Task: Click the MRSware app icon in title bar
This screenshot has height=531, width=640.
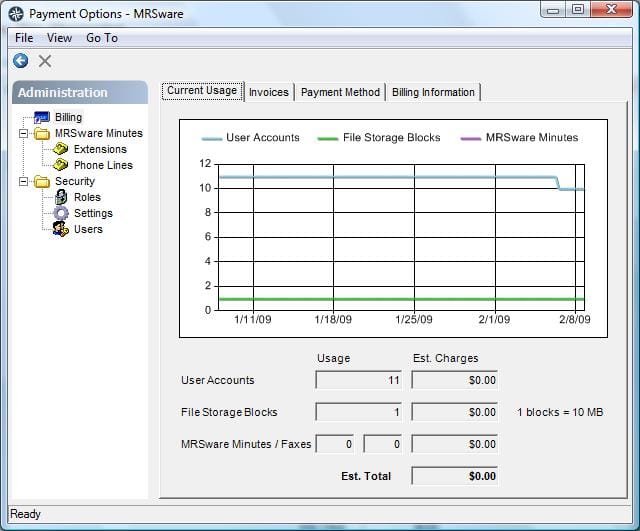Action: 16,14
